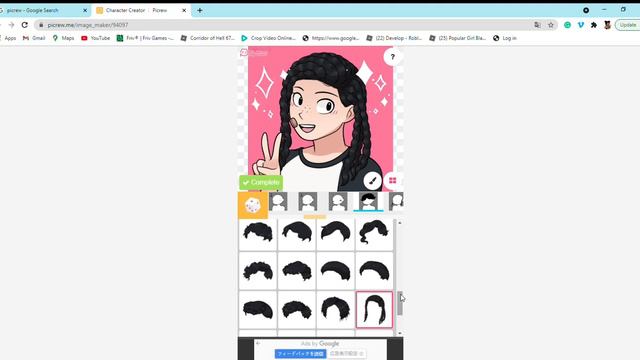Open the Extensions puzzle piece menu
640x360 pixels.
tap(594, 25)
